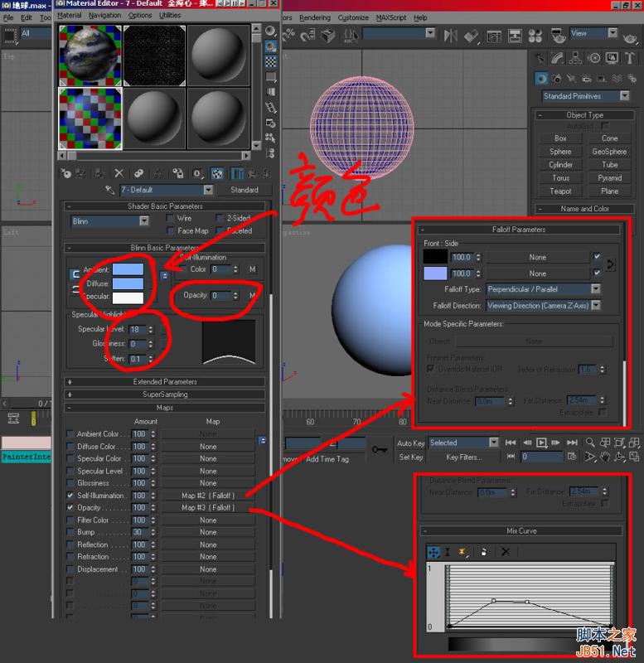
Task: Toggle the 2-Sided checkbox
Action: [220, 218]
